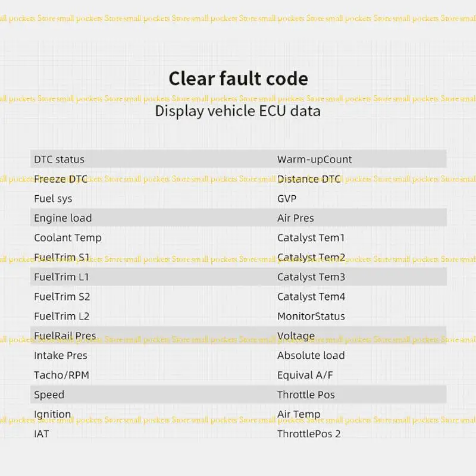This screenshot has width=476, height=476.
Task: Choose the GVP item
Action: 287,199
